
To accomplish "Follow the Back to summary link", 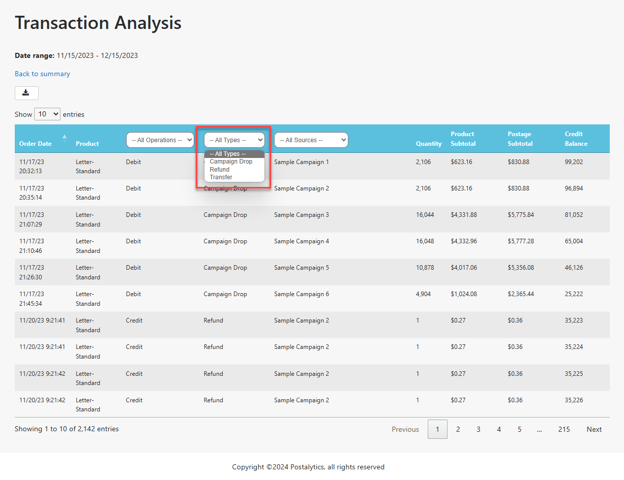I will coord(42,74).
